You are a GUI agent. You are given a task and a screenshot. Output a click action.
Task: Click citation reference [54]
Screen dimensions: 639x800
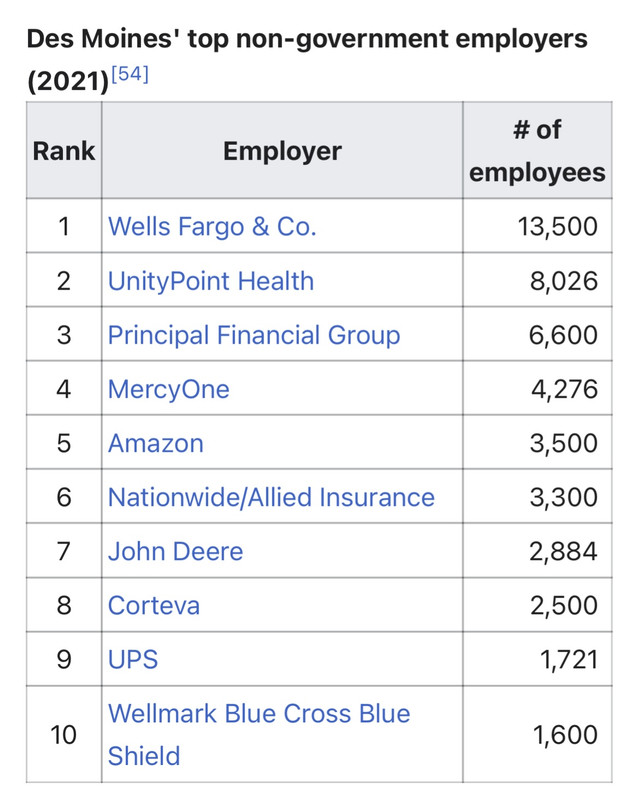(x=130, y=74)
